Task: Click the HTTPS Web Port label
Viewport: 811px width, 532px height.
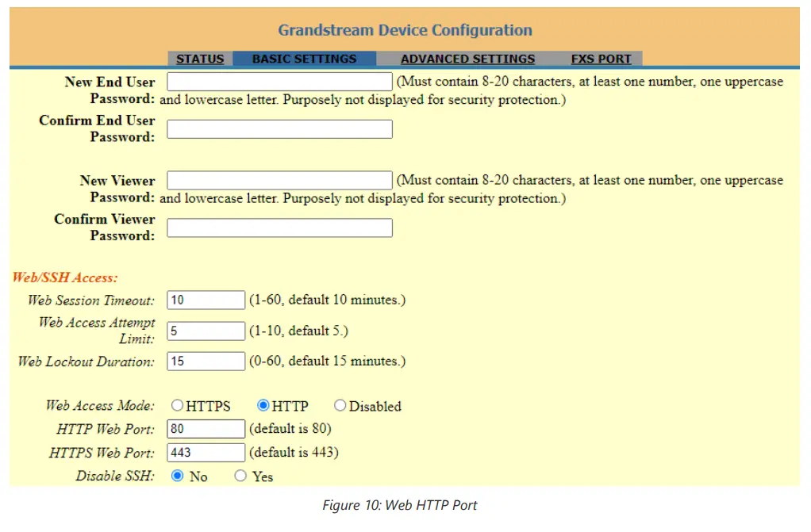Action: 102,453
